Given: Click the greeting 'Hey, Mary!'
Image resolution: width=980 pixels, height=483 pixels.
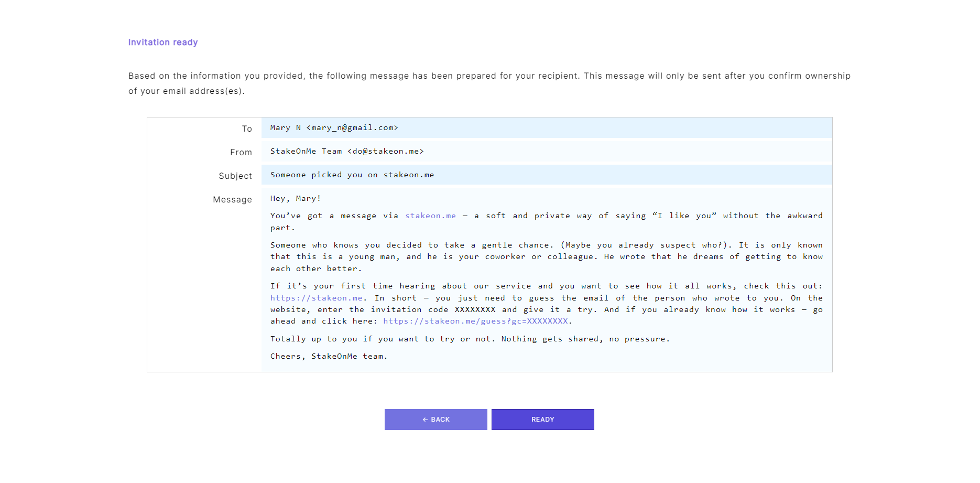Looking at the screenshot, I should click(296, 198).
